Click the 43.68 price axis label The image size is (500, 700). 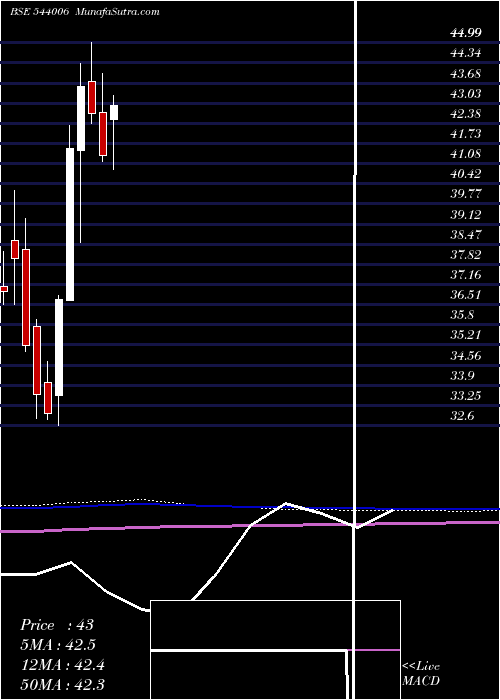click(466, 73)
